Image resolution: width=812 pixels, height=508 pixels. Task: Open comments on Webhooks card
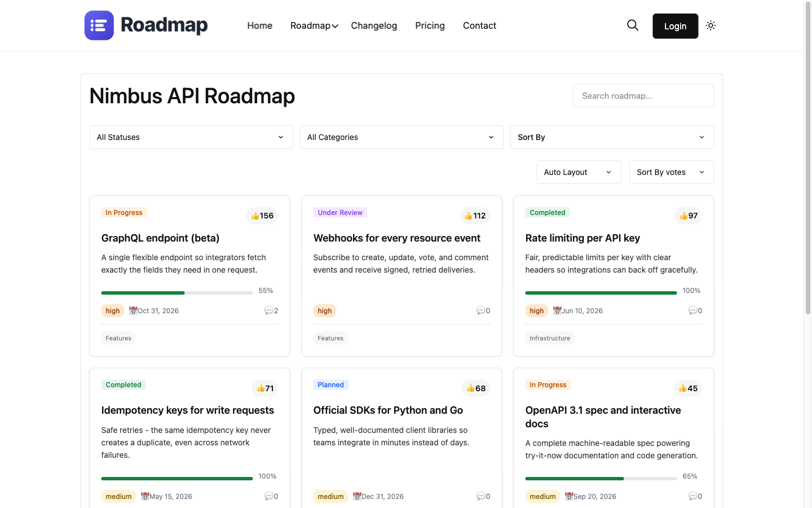483,310
